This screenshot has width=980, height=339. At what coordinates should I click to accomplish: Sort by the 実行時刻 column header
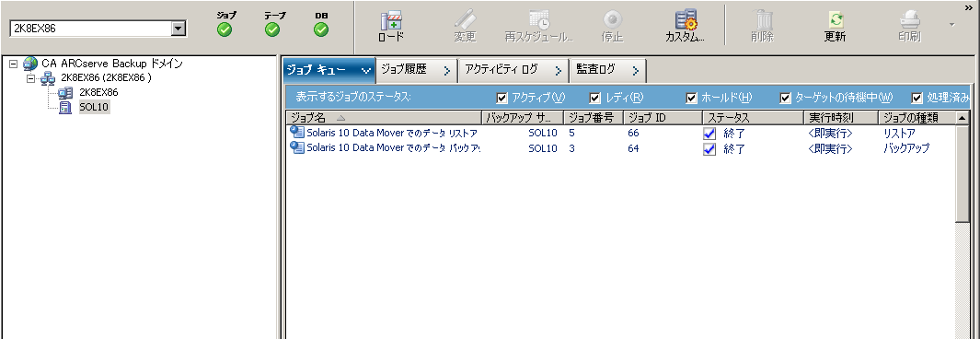pyautogui.click(x=841, y=118)
